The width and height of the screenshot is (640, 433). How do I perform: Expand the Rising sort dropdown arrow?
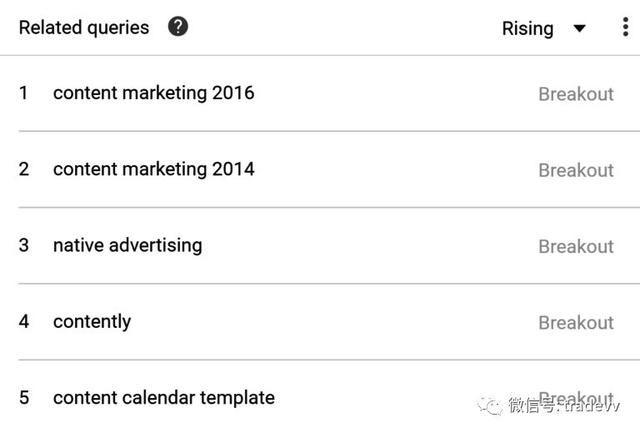coord(580,28)
